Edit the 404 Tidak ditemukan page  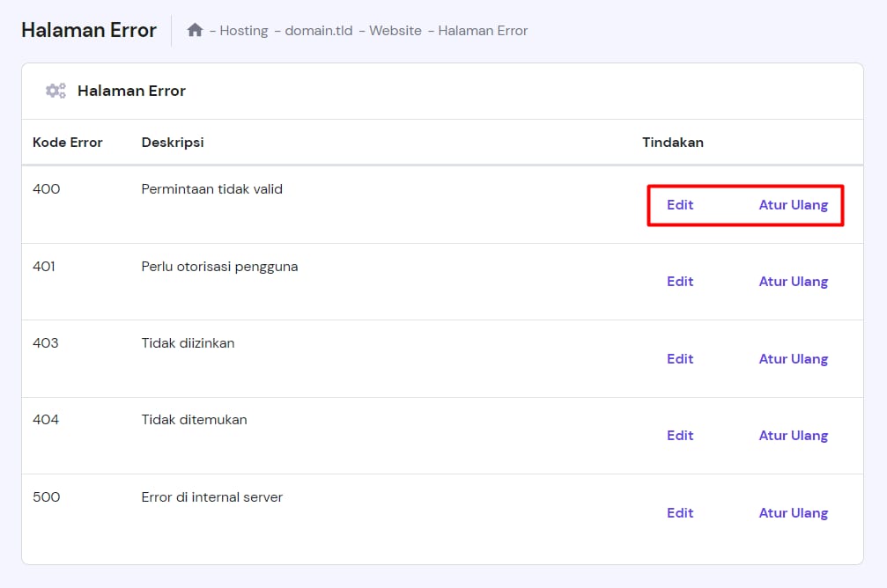tap(679, 436)
